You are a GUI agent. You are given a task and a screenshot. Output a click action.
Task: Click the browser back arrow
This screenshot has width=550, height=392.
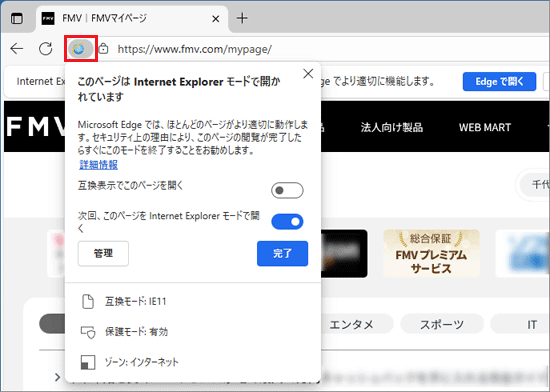(x=17, y=48)
